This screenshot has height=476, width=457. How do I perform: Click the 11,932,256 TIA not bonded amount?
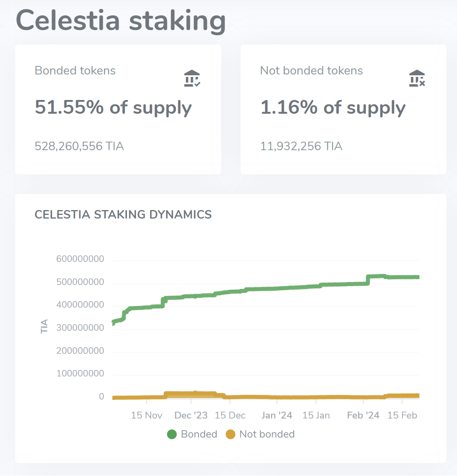click(301, 146)
